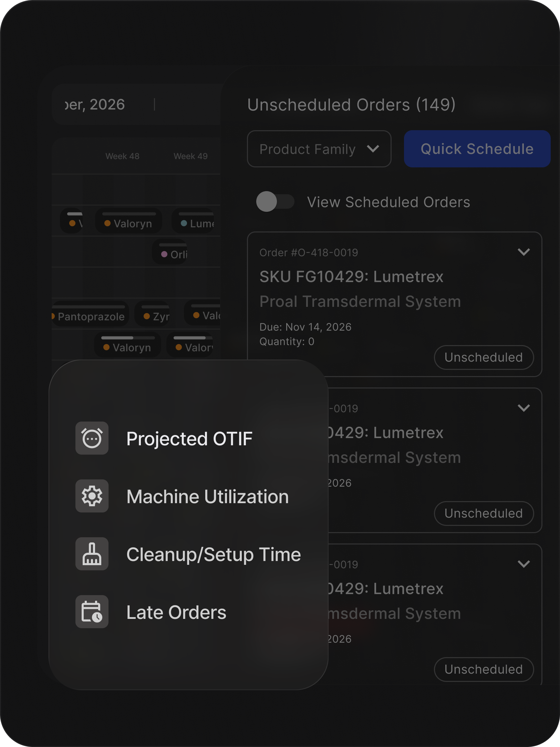Expand the second order card chevron
The image size is (560, 747).
(x=523, y=408)
